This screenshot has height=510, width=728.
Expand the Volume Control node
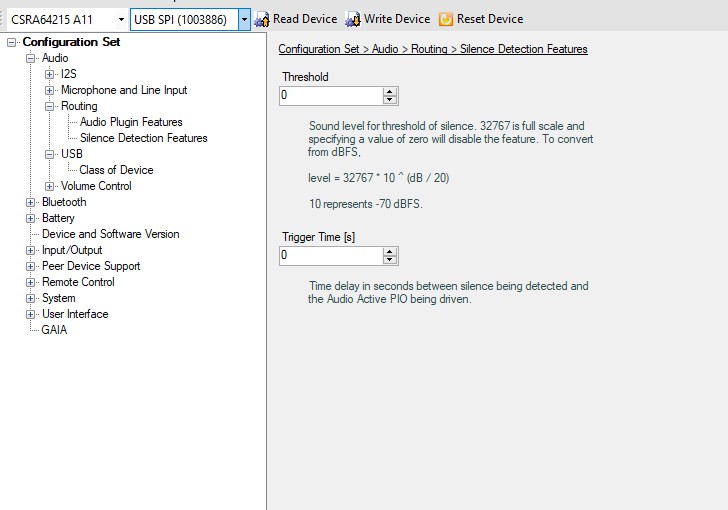[50, 186]
